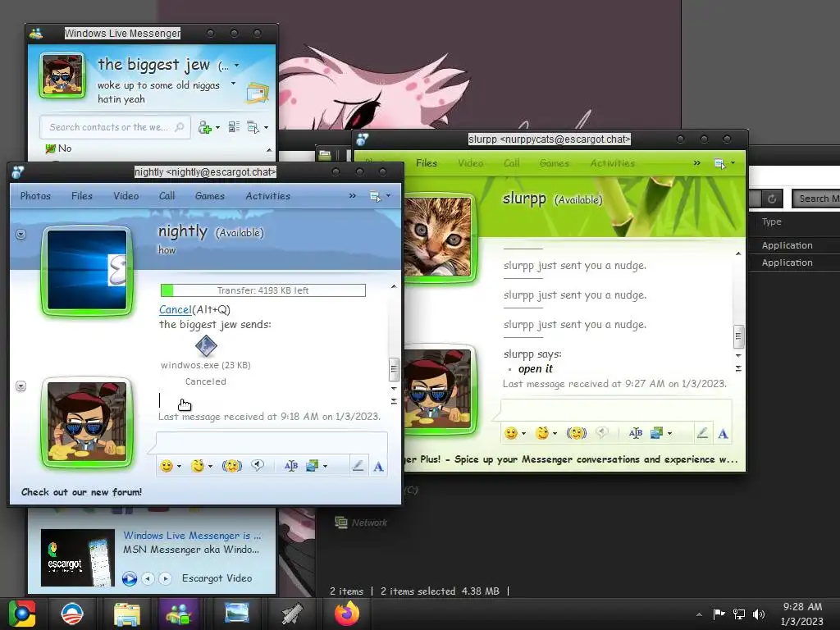Image resolution: width=840 pixels, height=630 pixels.
Task: Click volume icon in system tray
Action: pos(759,614)
